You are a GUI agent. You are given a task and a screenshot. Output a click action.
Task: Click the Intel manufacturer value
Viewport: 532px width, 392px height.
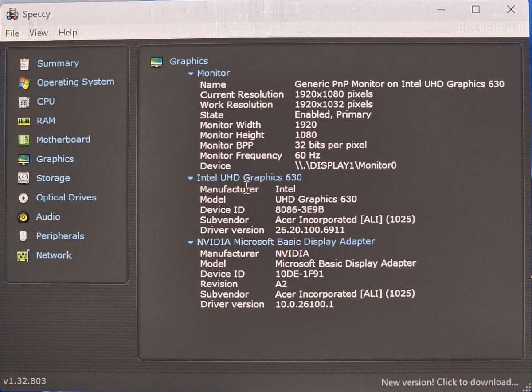pyautogui.click(x=285, y=189)
